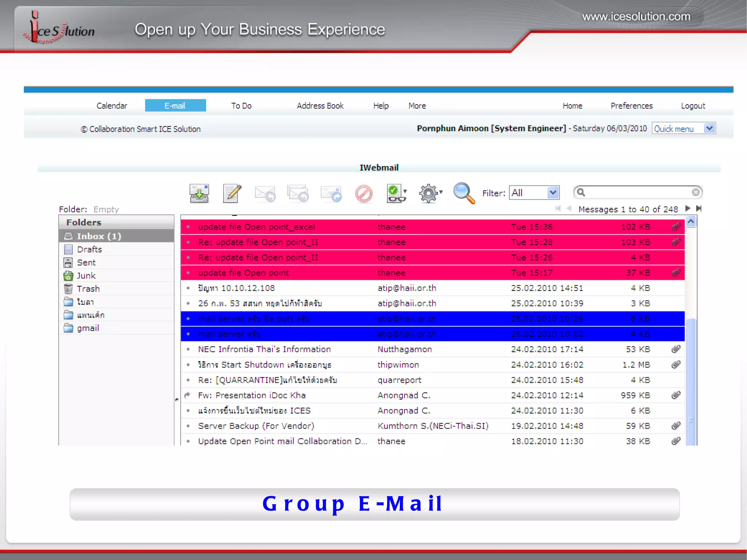Go to next page of messages
Image resolution: width=747 pixels, height=560 pixels.
coord(688,208)
